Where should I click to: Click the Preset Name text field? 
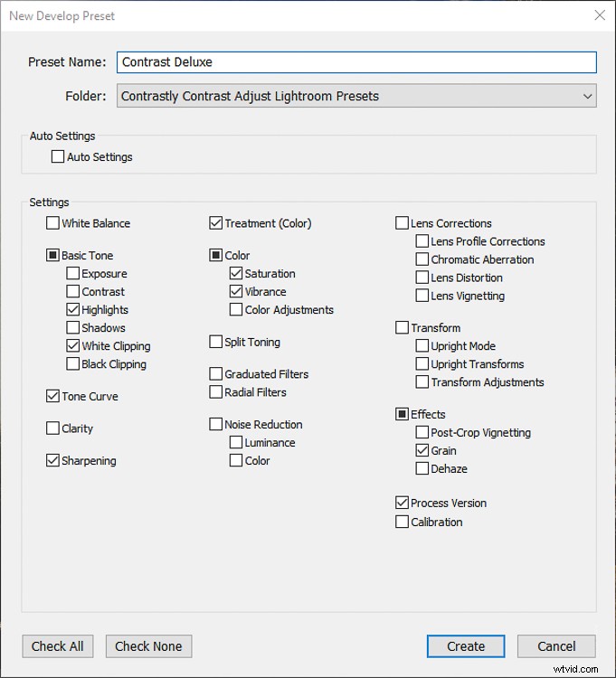pyautogui.click(x=356, y=61)
